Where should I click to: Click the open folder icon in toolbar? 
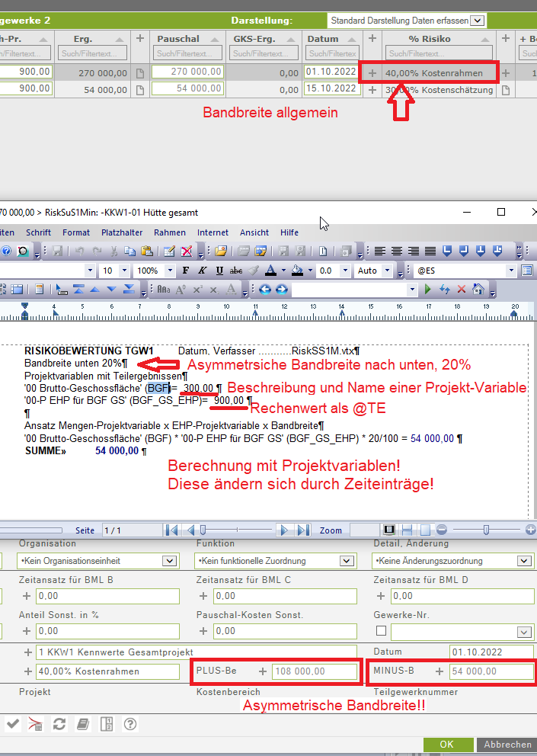pyautogui.click(x=221, y=251)
